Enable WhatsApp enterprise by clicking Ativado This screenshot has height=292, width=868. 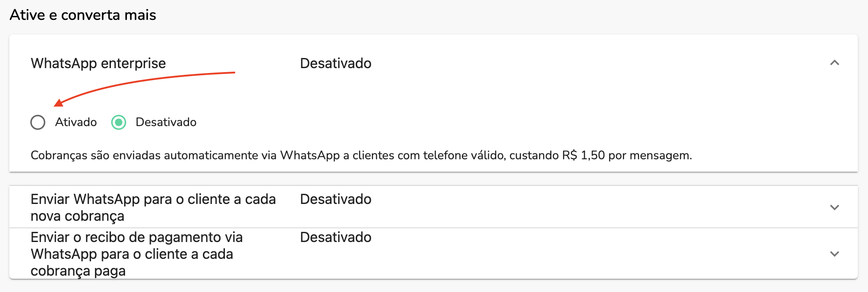pos(38,123)
